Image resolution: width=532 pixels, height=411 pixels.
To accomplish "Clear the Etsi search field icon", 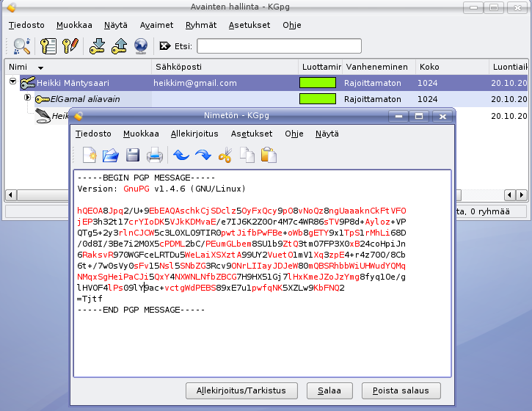I will 164,46.
